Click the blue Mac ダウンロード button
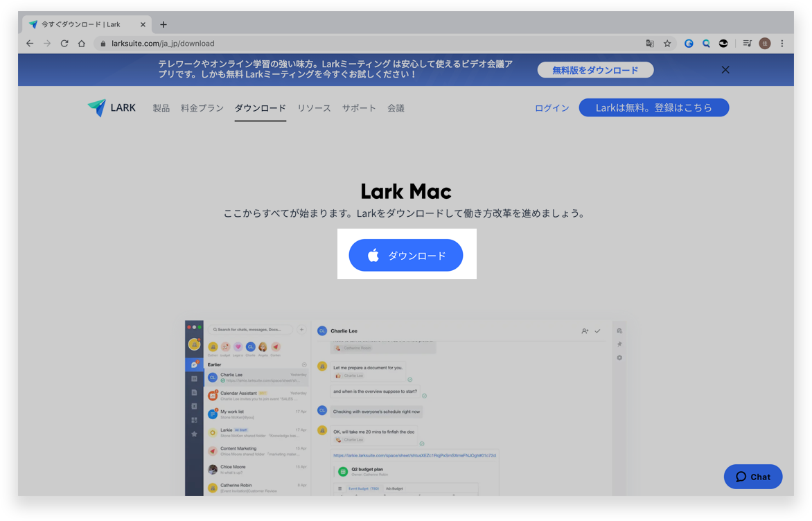Viewport: 812px width, 521px height. tap(405, 255)
